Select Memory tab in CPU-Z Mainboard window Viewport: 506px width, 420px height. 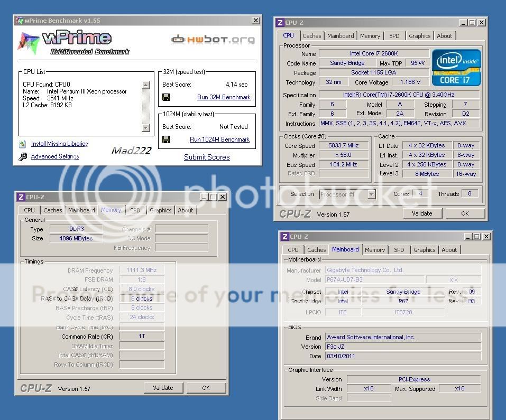[x=375, y=250]
